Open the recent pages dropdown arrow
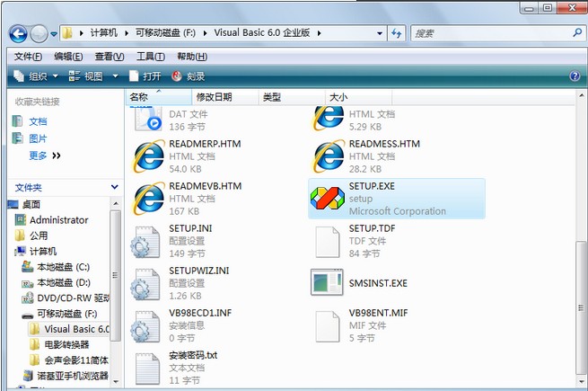Image resolution: width=588 pixels, height=391 pixels. 54,34
